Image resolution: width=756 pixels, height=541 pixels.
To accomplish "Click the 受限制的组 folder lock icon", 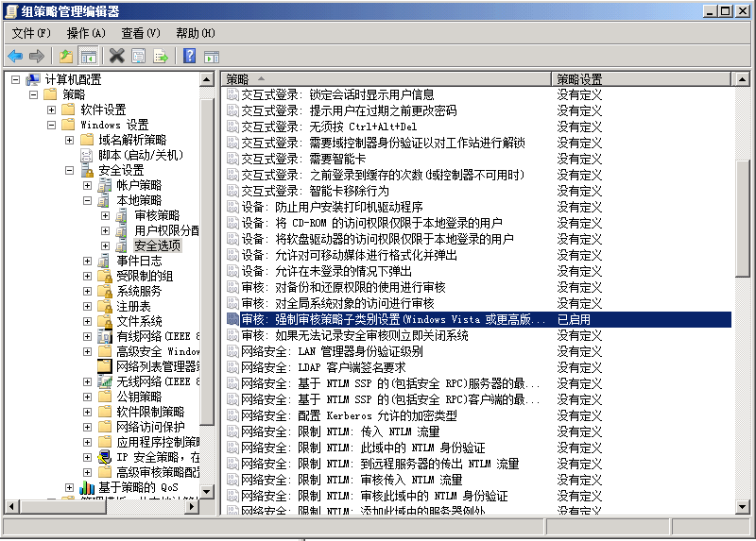I will [105, 276].
